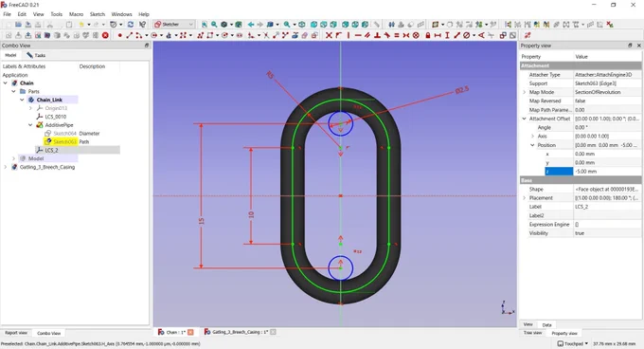Select the Trim edge tool
This screenshot has height=349, width=644.
click(266, 35)
